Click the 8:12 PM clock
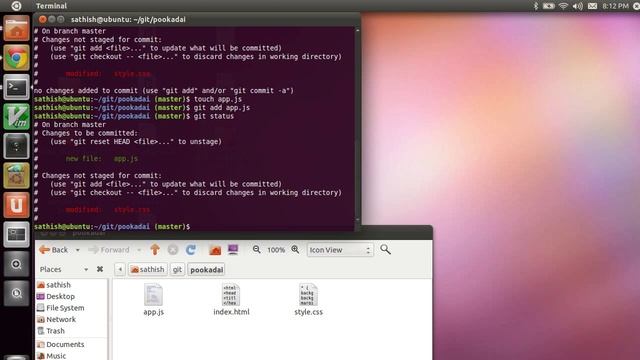640x360 pixels. pyautogui.click(x=615, y=6)
